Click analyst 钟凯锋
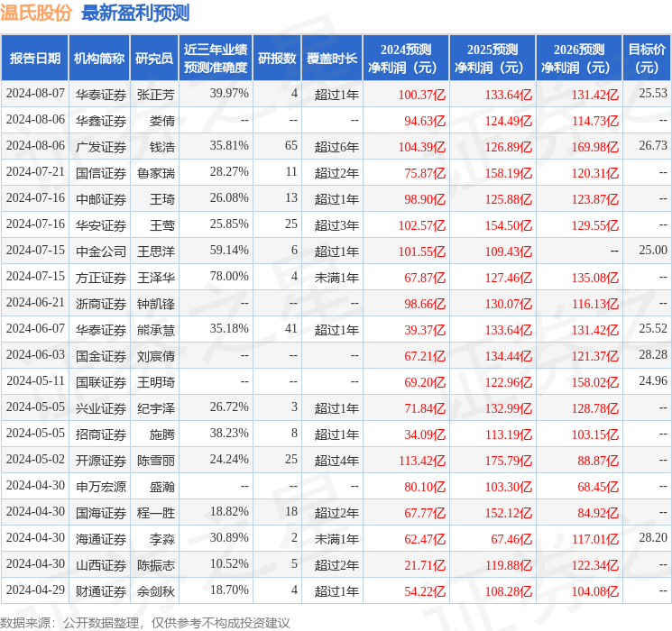The width and height of the screenshot is (672, 631). tap(156, 304)
